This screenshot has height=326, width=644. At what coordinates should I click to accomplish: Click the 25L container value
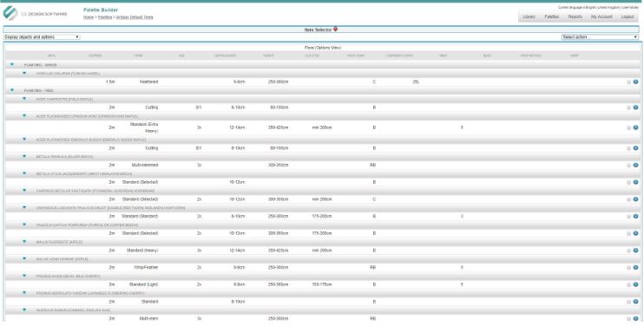click(x=416, y=82)
